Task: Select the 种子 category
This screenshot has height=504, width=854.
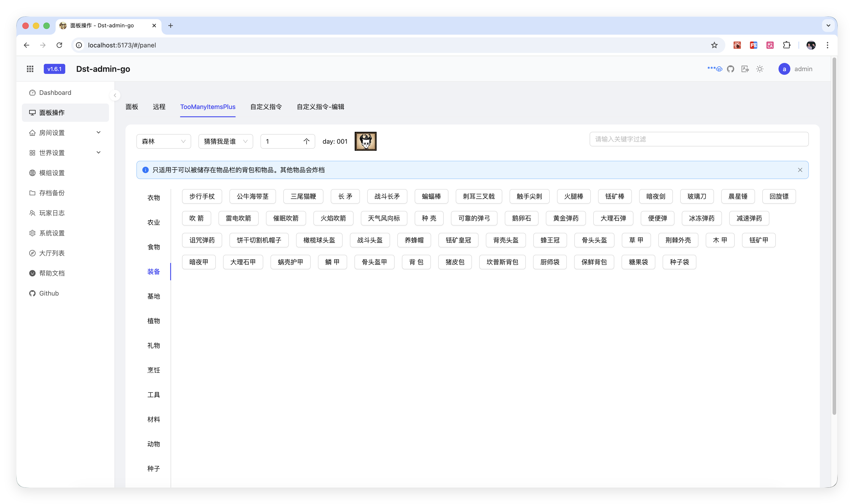Action: click(154, 469)
